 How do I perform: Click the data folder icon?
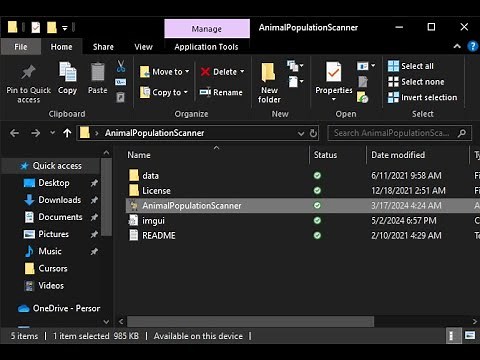[134, 175]
